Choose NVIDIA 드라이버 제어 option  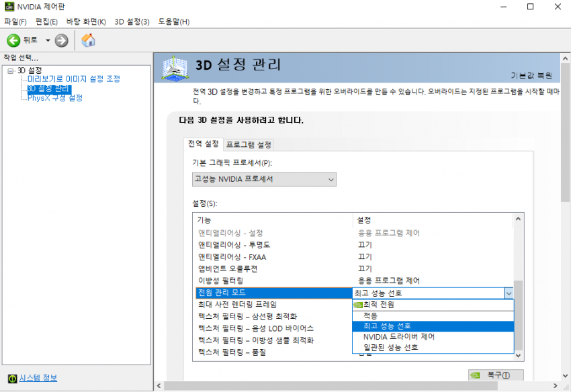pyautogui.click(x=433, y=337)
